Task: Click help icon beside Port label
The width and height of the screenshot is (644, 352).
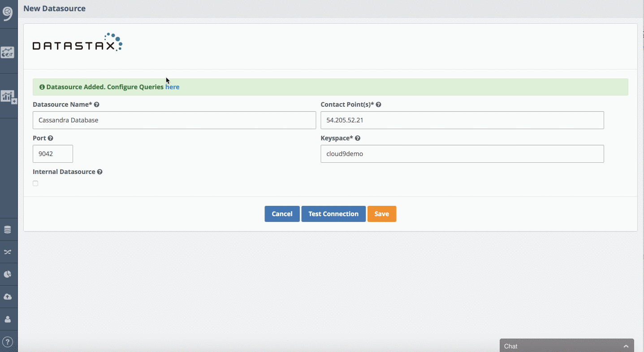Action: point(51,138)
